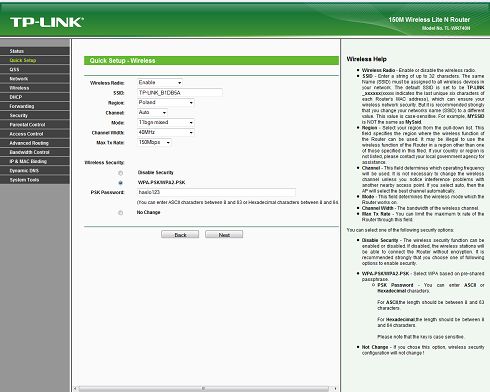Expand the Mode dropdown 11bgn mixed
The image size is (490, 392).
coord(166,122)
